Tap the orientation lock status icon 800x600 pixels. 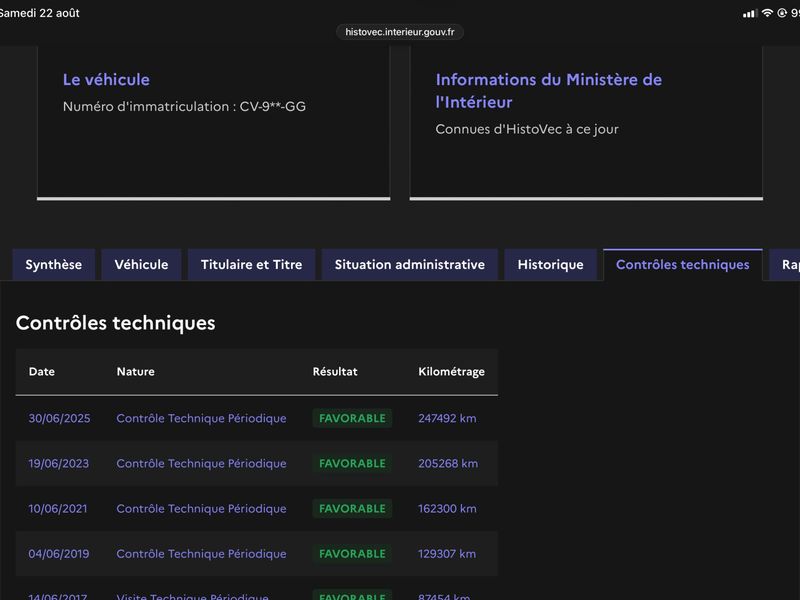(782, 13)
